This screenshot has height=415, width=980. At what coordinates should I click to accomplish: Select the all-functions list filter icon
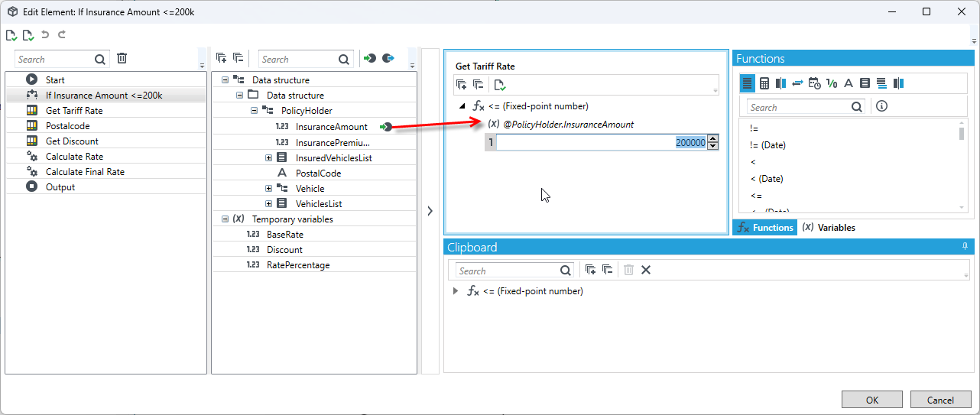point(748,83)
